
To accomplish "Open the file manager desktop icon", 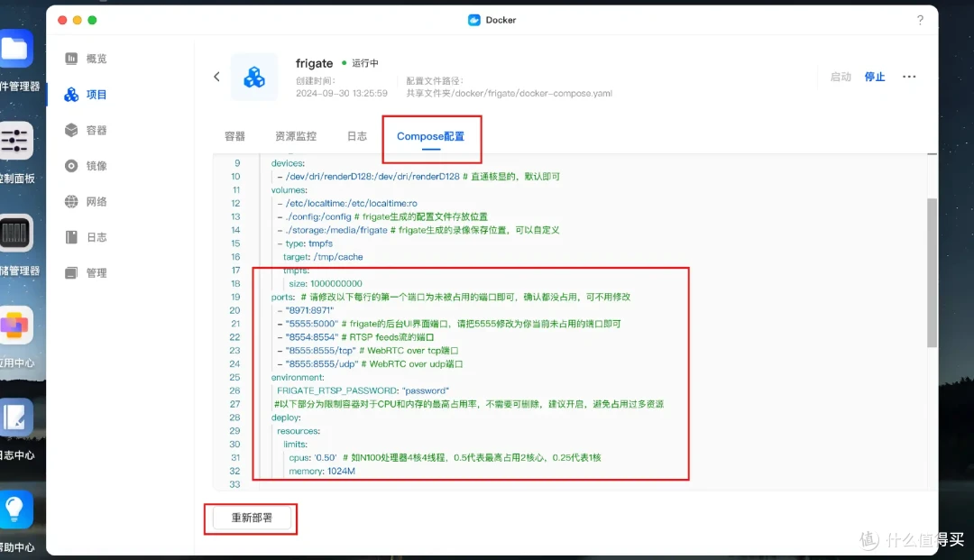I will 15,49.
